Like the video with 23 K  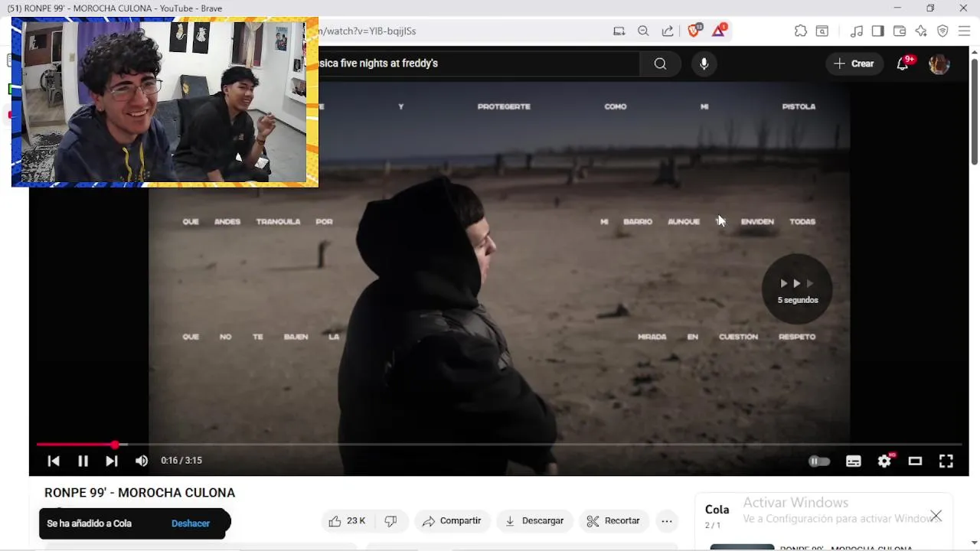pos(347,521)
